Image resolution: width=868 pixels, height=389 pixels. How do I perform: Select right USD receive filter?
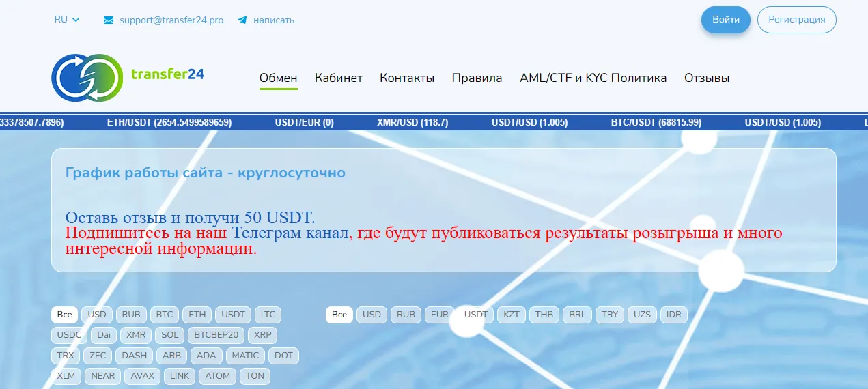372,315
